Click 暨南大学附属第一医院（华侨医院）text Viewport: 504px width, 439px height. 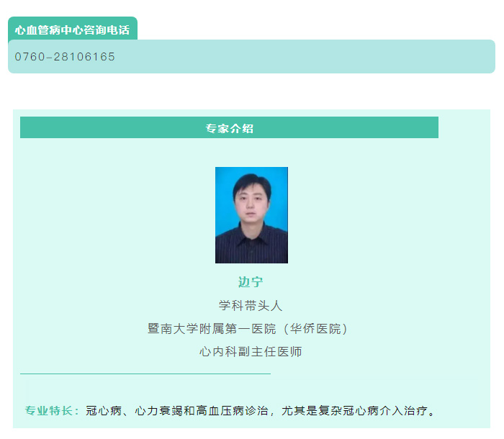[248, 328]
